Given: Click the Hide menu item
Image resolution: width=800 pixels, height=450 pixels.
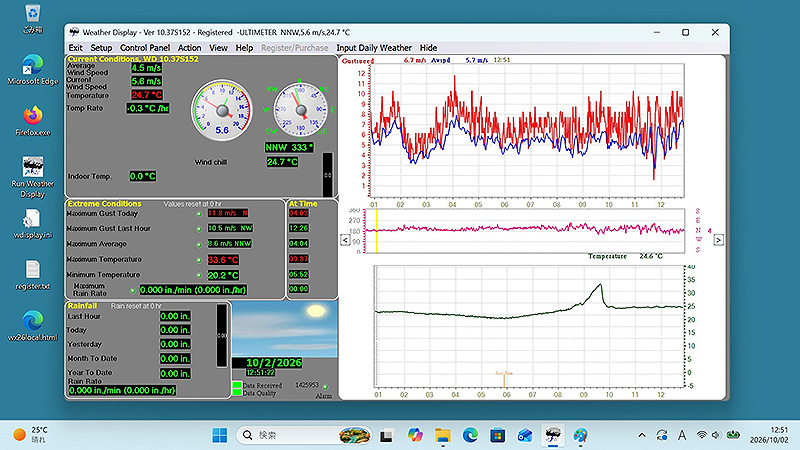Looking at the screenshot, I should [x=428, y=47].
